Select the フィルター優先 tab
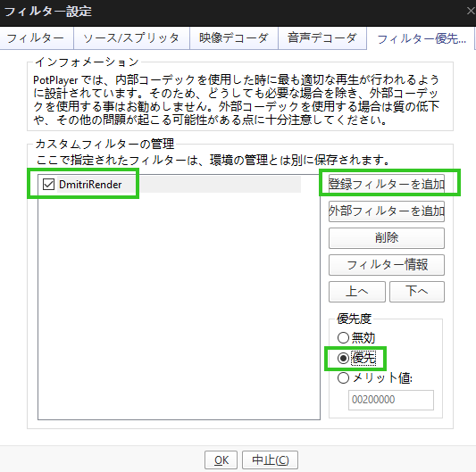 421,38
